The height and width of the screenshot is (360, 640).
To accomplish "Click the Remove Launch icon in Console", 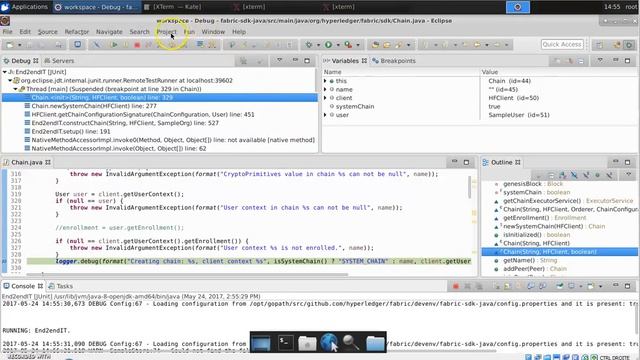I will coord(468,286).
